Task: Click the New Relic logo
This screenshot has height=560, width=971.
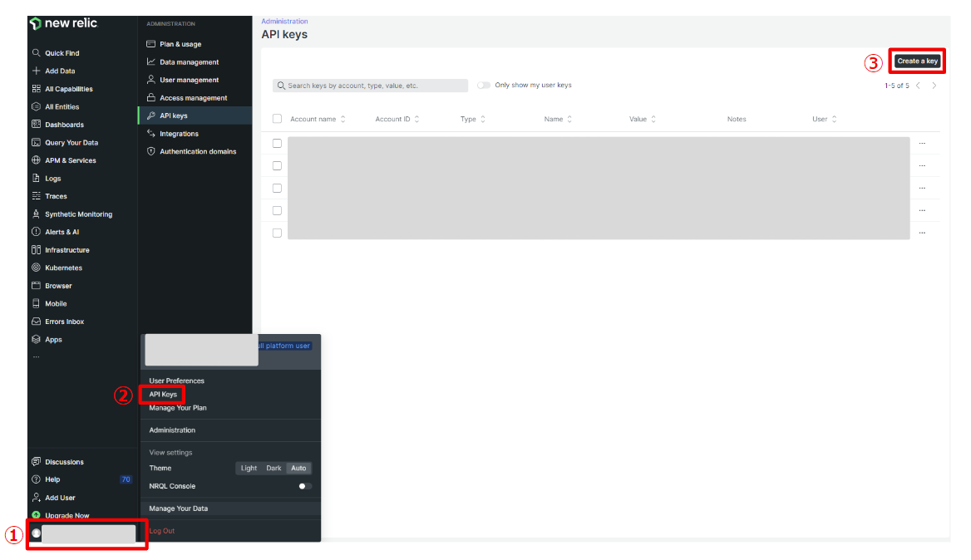Action: point(64,23)
